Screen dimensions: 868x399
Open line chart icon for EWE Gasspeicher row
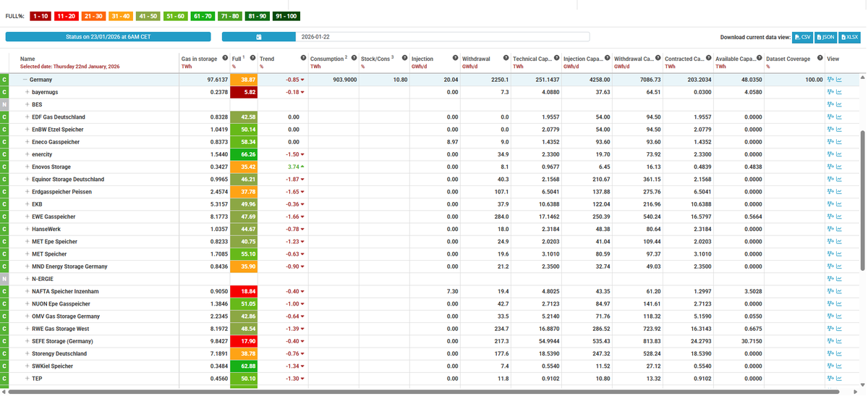tap(839, 217)
